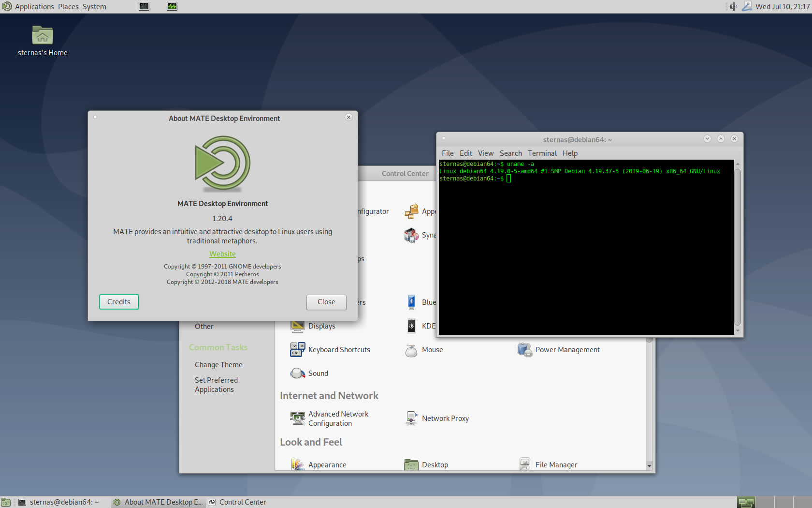Maximize the terminal window
The height and width of the screenshot is (508, 812).
point(721,139)
